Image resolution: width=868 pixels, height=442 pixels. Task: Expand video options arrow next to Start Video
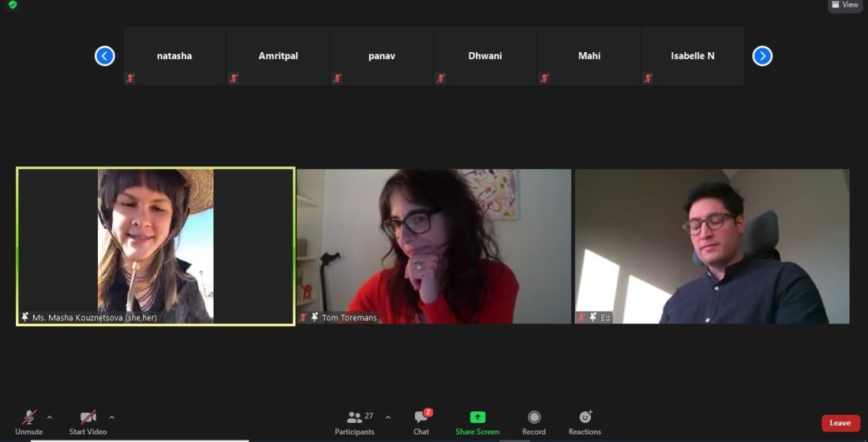click(112, 418)
